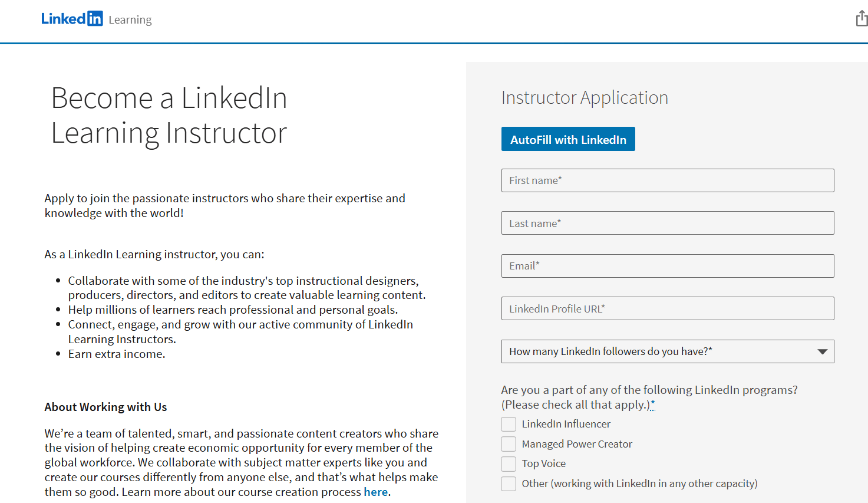The height and width of the screenshot is (503, 868).
Task: Click the followers dropdown arrow
Action: click(823, 352)
